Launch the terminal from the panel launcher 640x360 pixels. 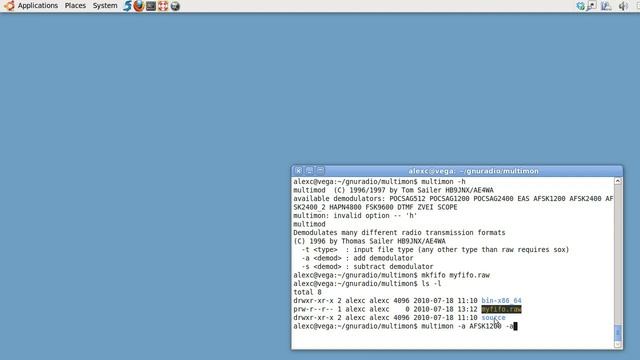click(151, 6)
